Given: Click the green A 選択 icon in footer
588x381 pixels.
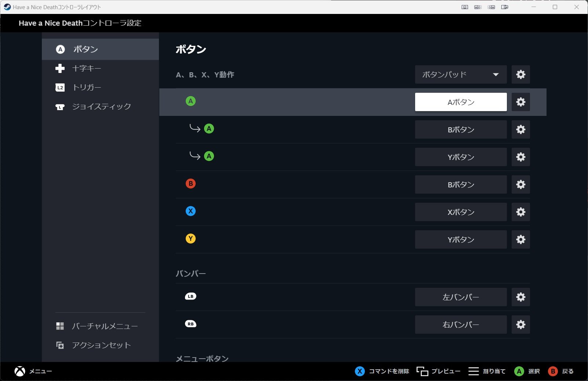Looking at the screenshot, I should (x=519, y=371).
